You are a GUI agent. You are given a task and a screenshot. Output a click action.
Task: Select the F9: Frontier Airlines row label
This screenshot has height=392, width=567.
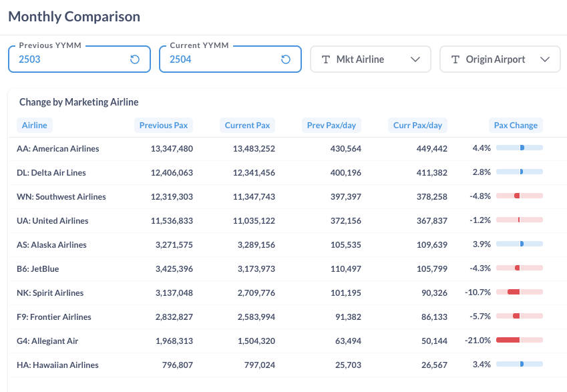[x=54, y=317]
